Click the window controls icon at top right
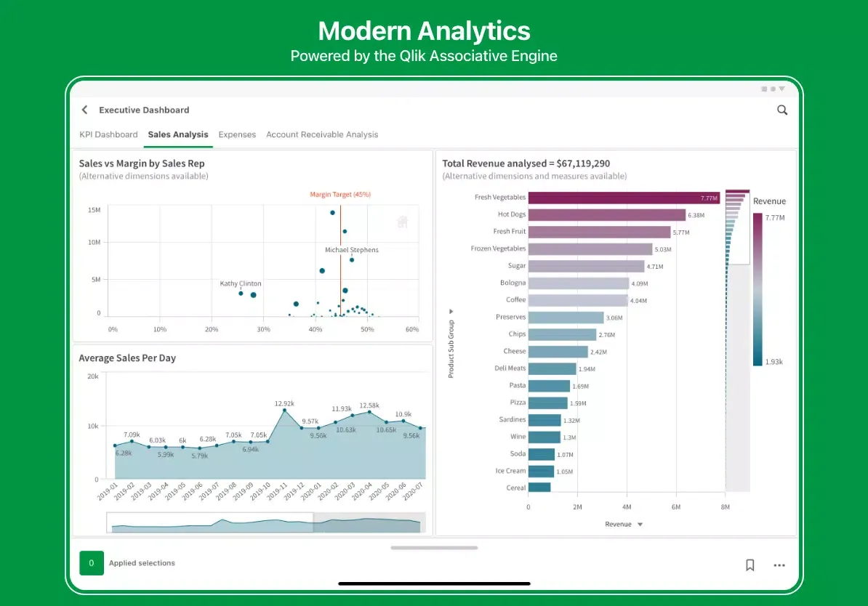This screenshot has width=868, height=606. click(773, 89)
